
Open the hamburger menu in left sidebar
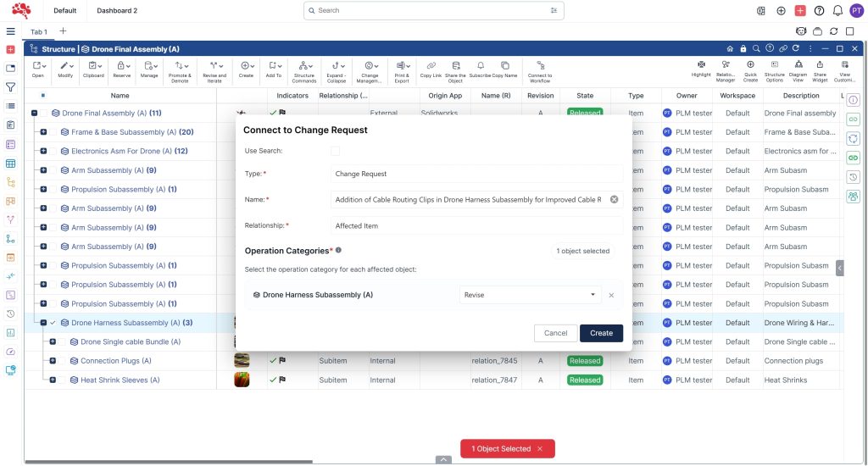(x=10, y=31)
